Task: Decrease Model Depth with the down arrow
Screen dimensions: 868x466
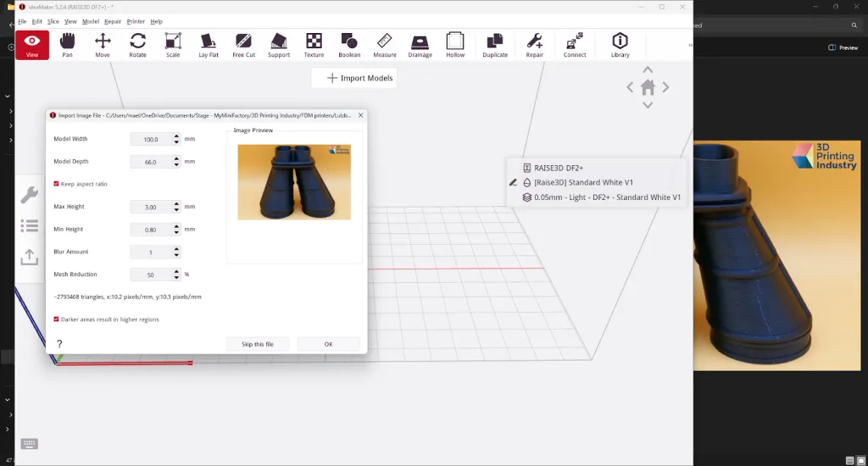Action: (176, 164)
